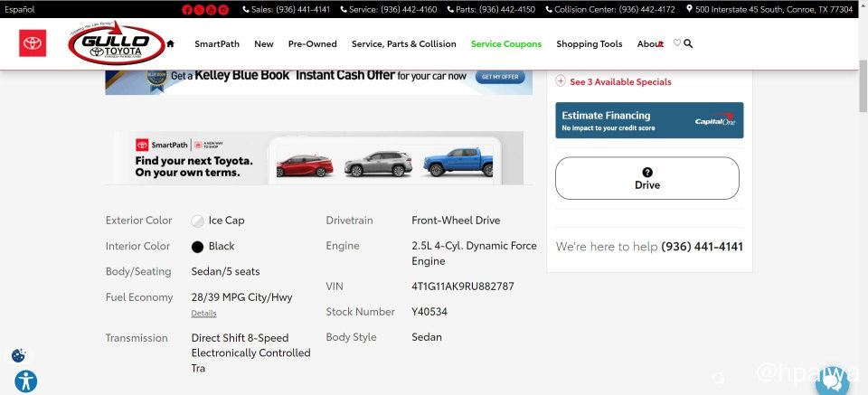
Task: Open saved vehicles heart icon
Action: coord(676,43)
